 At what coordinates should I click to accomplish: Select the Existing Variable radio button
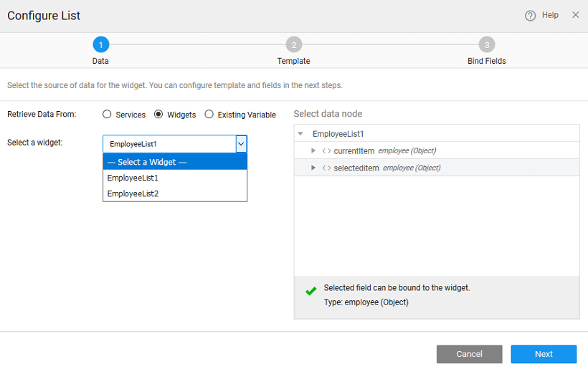click(209, 114)
